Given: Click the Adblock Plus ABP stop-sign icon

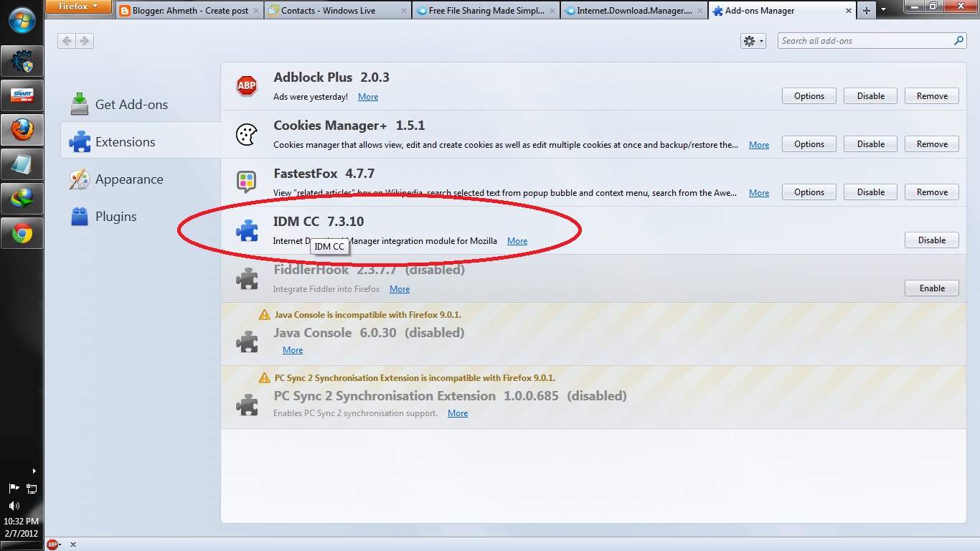Looking at the screenshot, I should [x=247, y=86].
